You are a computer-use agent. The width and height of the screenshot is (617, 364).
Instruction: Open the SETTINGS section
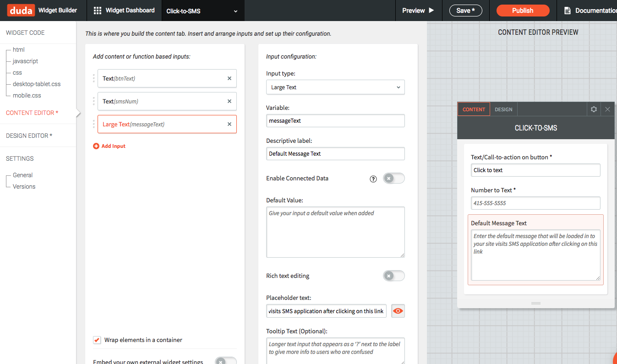point(20,158)
